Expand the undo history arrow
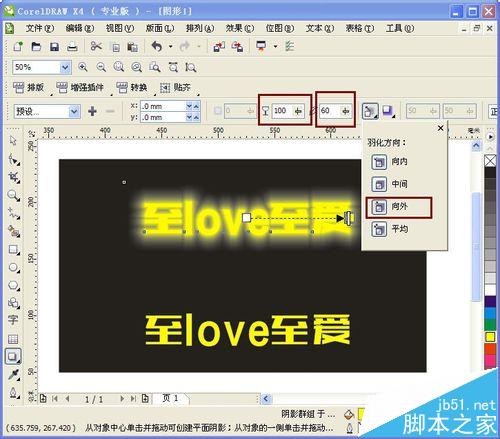The width and height of the screenshot is (500, 439). click(x=170, y=46)
